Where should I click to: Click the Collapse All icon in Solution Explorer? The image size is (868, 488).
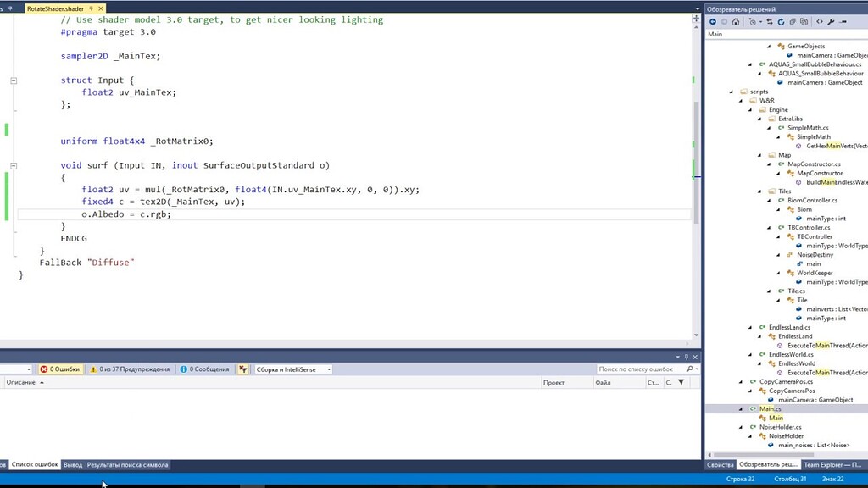804,21
